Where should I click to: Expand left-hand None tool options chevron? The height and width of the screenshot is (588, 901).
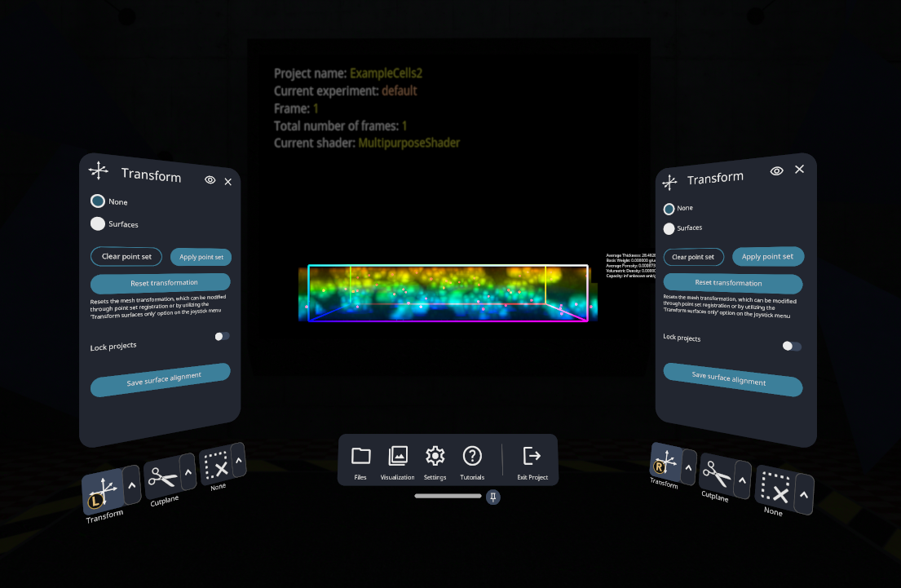click(x=238, y=461)
